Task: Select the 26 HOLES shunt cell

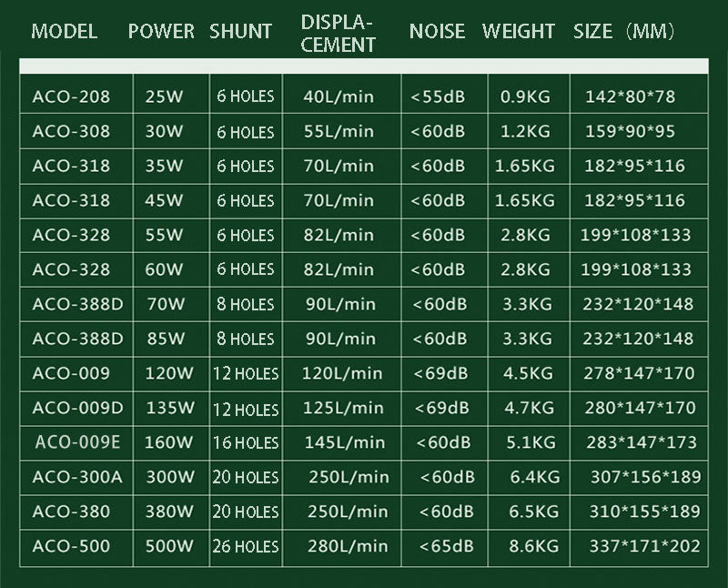Action: point(246,546)
